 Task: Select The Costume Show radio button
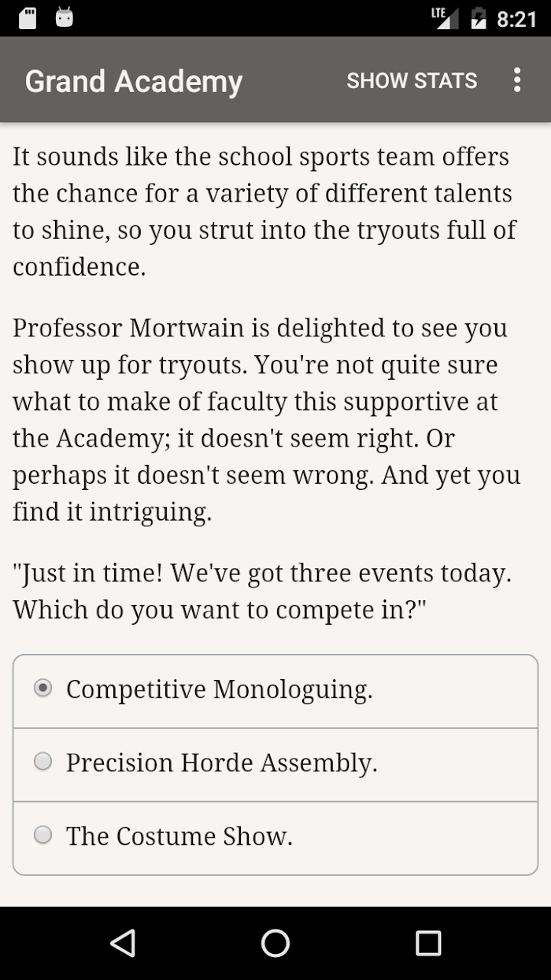[x=43, y=835]
